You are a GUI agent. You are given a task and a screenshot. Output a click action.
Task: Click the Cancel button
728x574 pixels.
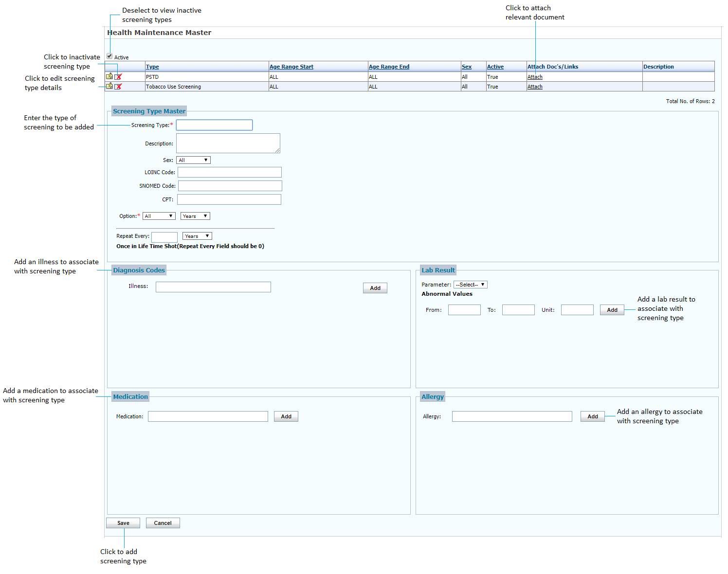[x=163, y=523]
